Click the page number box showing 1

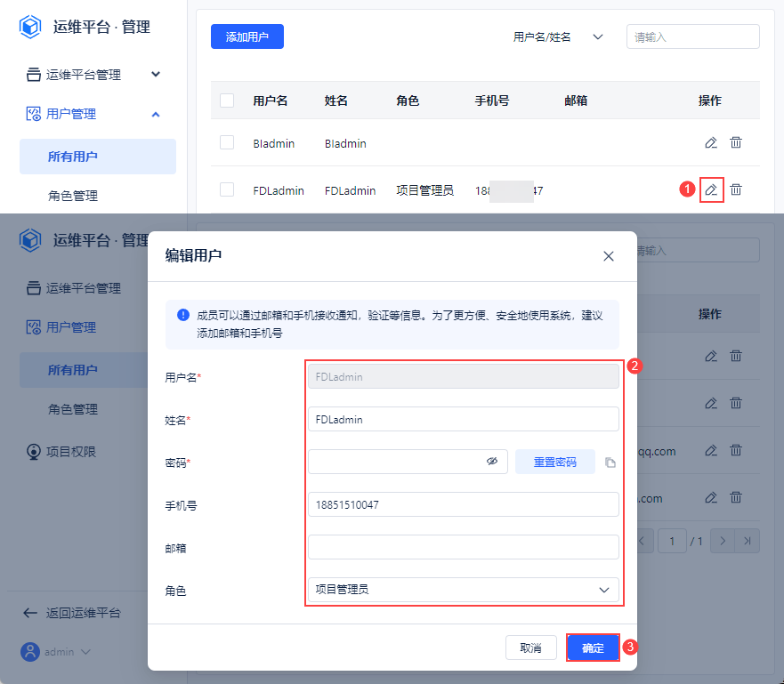672,541
